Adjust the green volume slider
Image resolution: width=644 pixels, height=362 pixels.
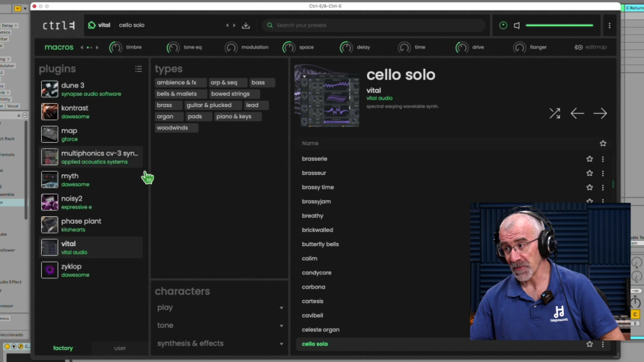(559, 25)
